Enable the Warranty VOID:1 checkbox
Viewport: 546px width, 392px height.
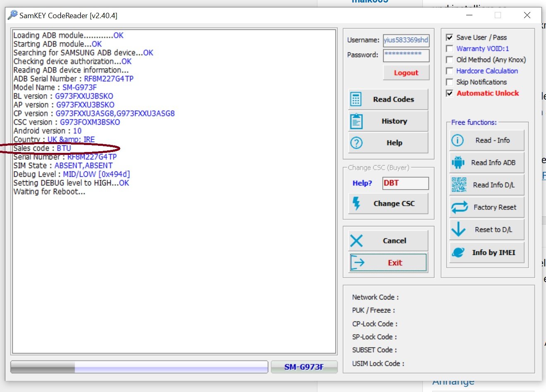pos(450,49)
